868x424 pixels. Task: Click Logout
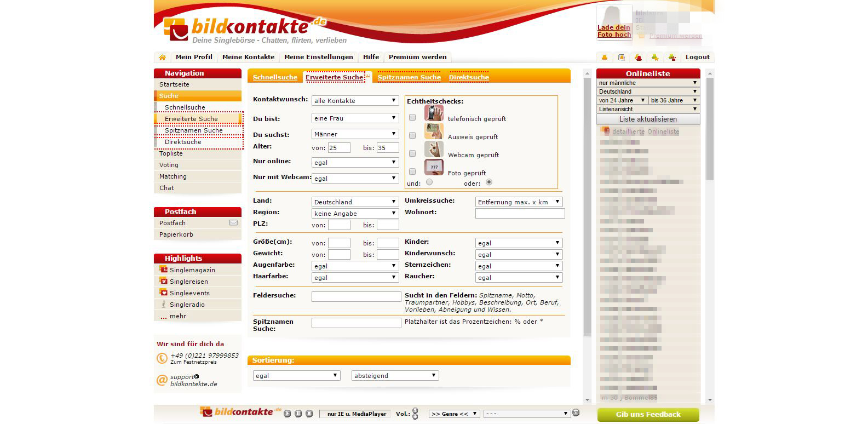coord(697,57)
